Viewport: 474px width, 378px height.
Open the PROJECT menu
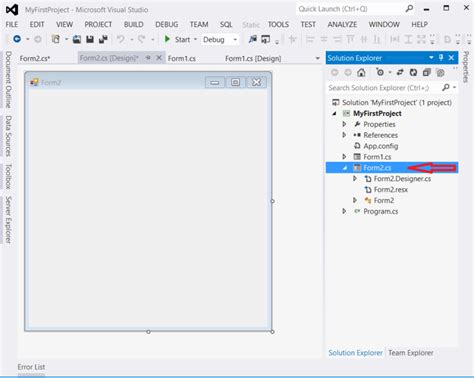98,24
